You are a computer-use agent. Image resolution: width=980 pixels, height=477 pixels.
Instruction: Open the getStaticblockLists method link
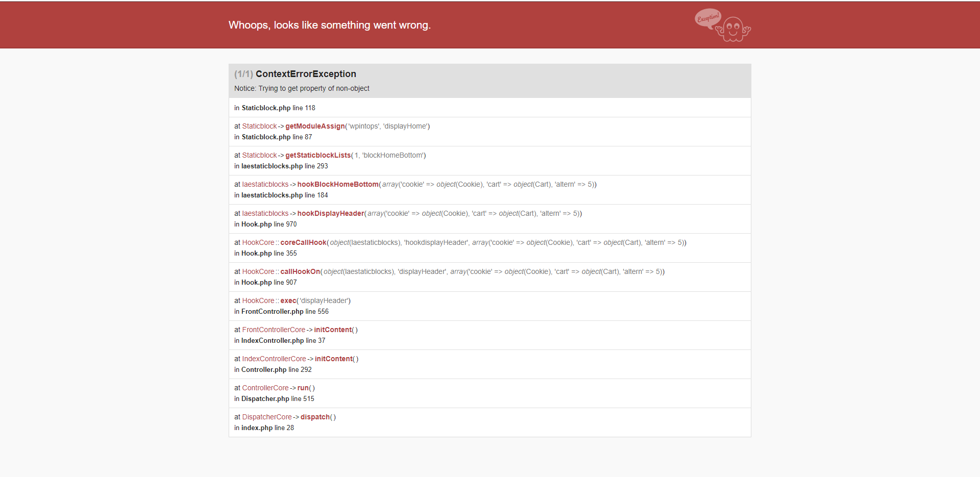[x=318, y=155]
